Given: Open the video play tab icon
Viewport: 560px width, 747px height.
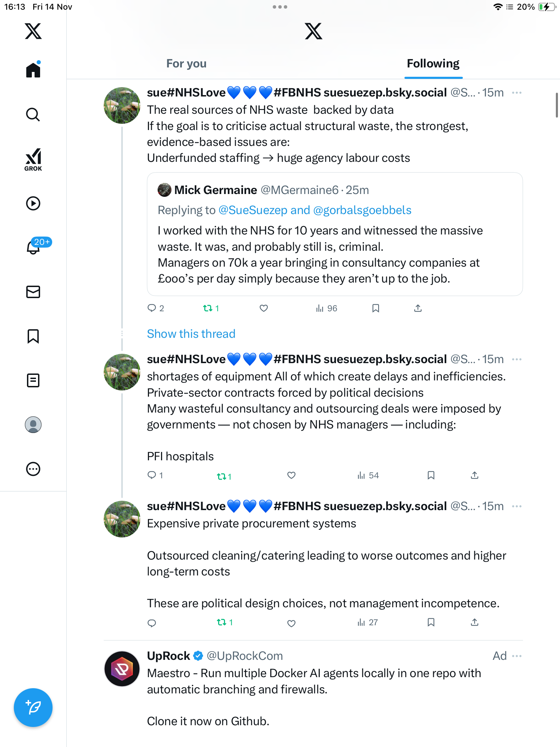Looking at the screenshot, I should coord(33,203).
